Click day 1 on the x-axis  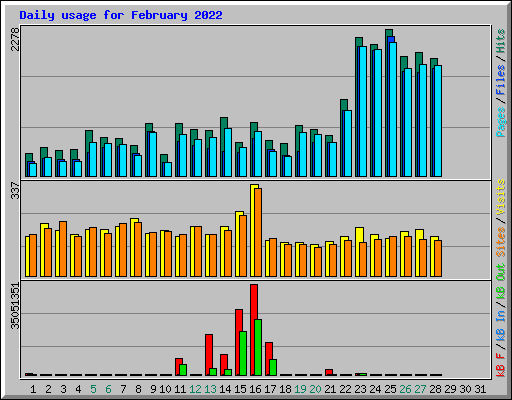pos(33,389)
